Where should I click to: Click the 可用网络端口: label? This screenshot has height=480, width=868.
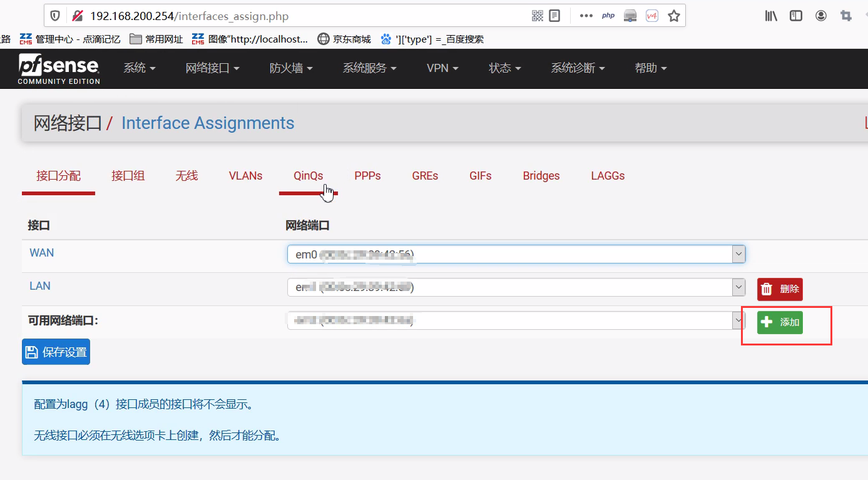pyautogui.click(x=63, y=320)
